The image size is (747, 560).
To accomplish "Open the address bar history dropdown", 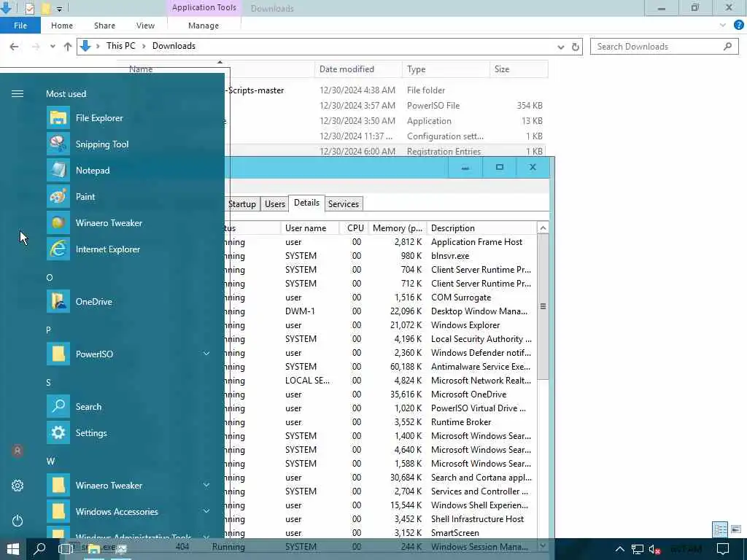I will click(561, 47).
